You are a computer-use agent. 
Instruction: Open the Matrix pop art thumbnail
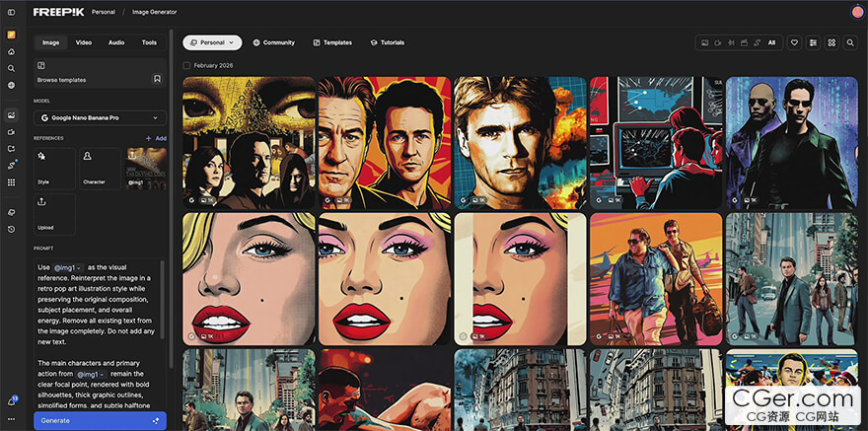[791, 143]
